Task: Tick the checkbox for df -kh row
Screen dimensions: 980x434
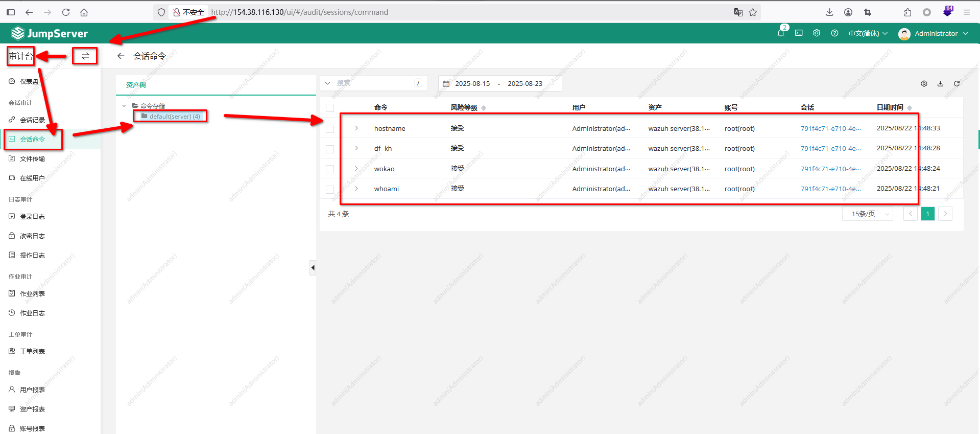Action: tap(330, 149)
